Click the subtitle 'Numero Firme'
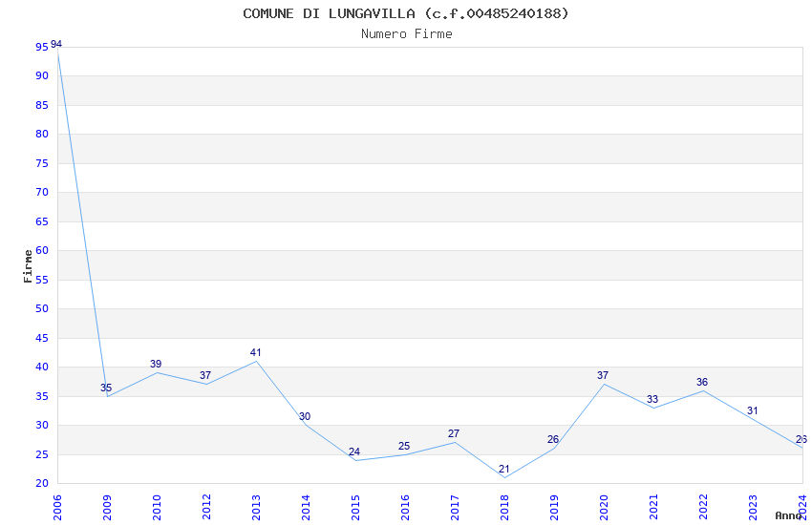Image resolution: width=812 pixels, height=525 pixels. [x=407, y=34]
